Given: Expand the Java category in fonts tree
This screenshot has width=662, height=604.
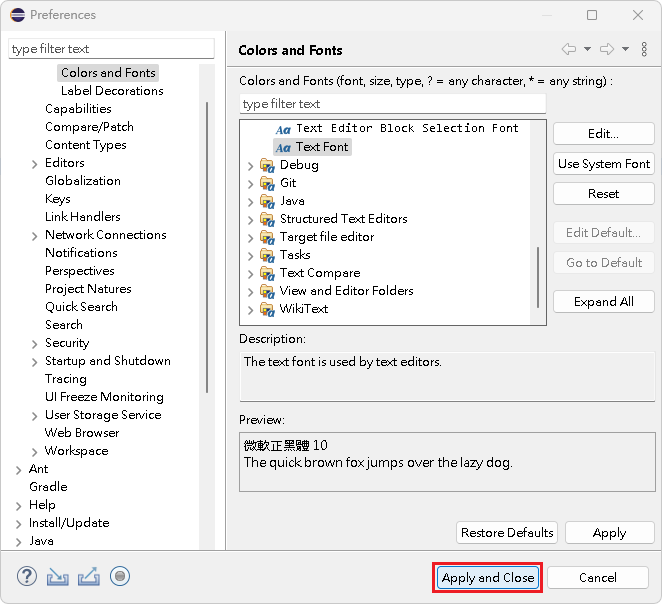Looking at the screenshot, I should [250, 201].
